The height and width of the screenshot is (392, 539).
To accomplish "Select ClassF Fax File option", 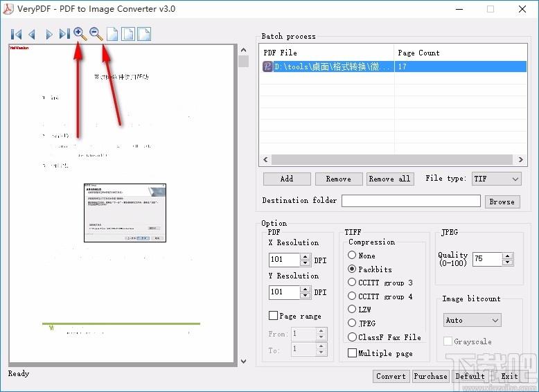I will click(352, 337).
